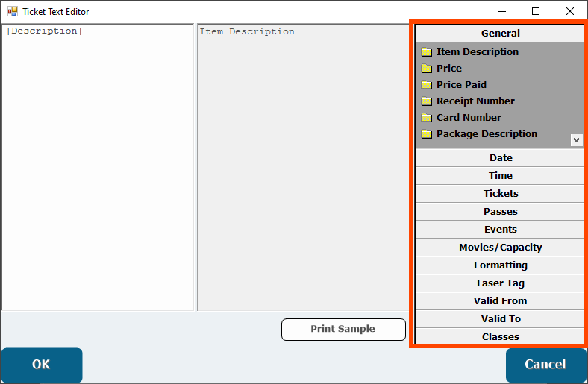This screenshot has width=588, height=384.
Task: Click the Cancel button
Action: [545, 365]
